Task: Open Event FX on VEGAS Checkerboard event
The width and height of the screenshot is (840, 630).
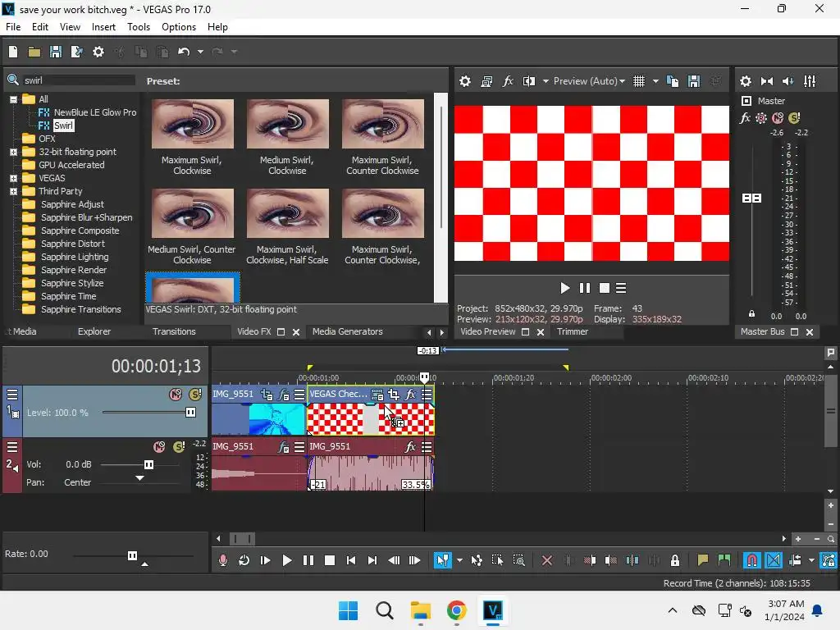Action: 410,395
